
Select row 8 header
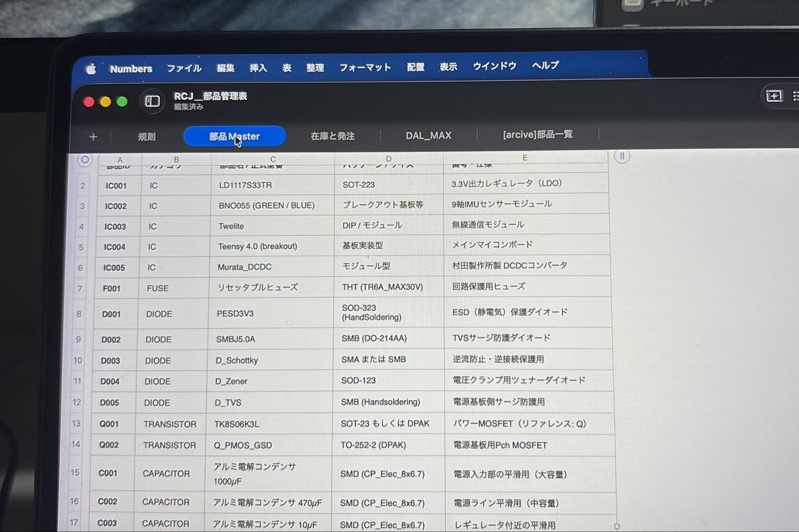[81, 314]
